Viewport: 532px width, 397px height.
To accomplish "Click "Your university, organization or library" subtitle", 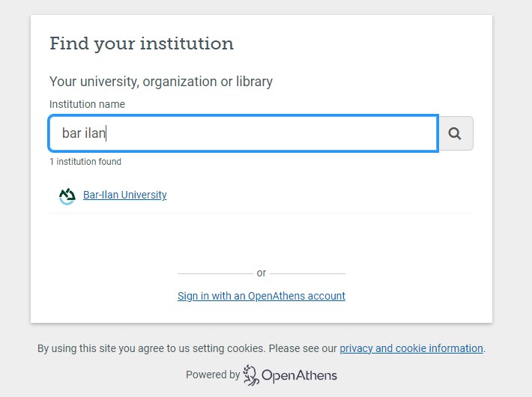I will click(x=160, y=81).
